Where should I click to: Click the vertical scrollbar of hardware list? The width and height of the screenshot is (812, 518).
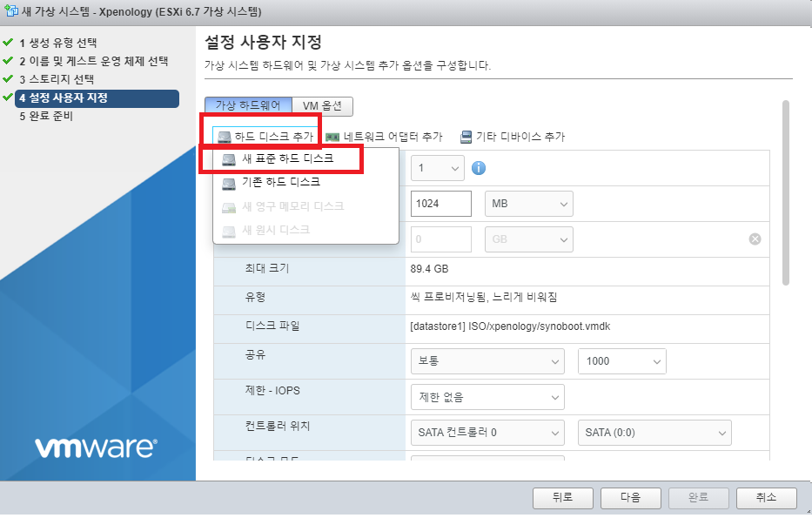coord(786,192)
